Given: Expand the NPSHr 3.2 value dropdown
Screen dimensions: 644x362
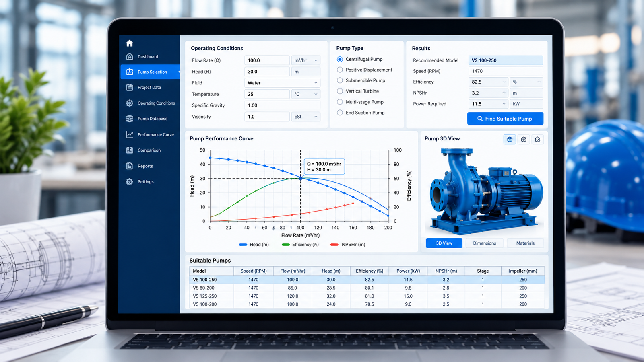Looking at the screenshot, I should (488, 93).
